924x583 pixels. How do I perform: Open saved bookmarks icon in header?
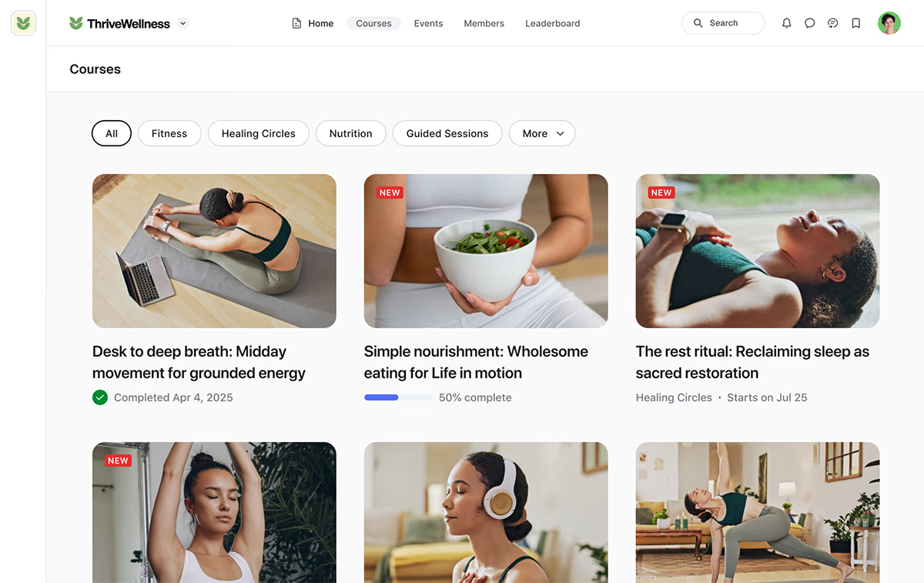855,23
